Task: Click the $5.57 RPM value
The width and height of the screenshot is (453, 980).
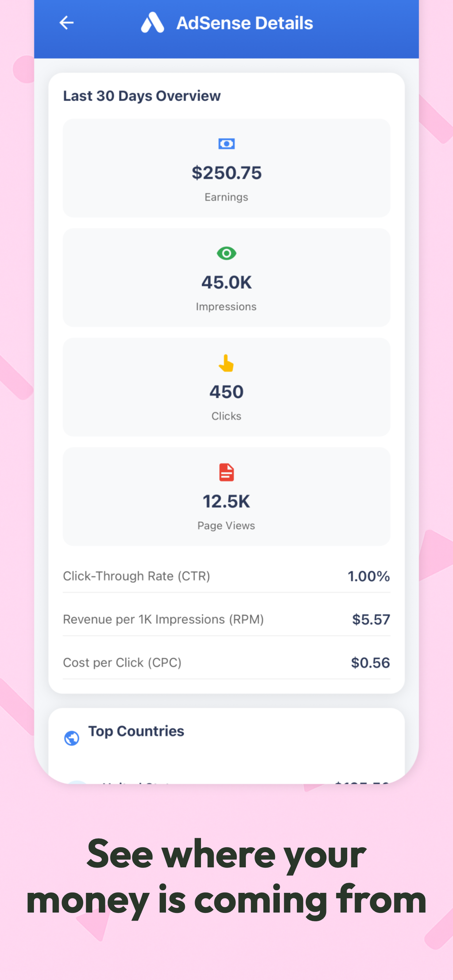Action: (371, 619)
